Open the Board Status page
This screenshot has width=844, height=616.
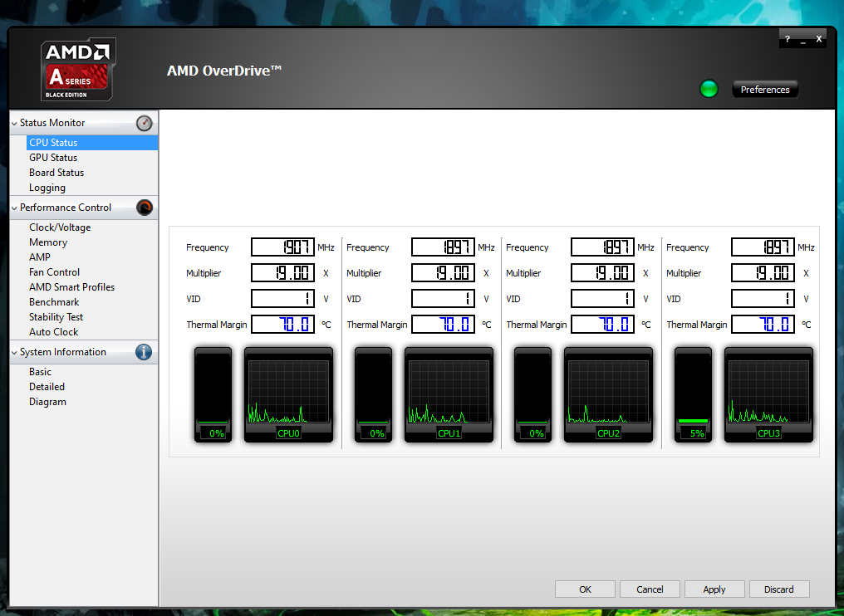pyautogui.click(x=56, y=173)
